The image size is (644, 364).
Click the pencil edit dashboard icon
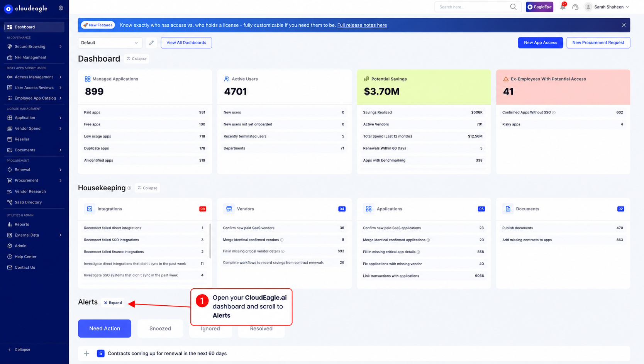(151, 43)
